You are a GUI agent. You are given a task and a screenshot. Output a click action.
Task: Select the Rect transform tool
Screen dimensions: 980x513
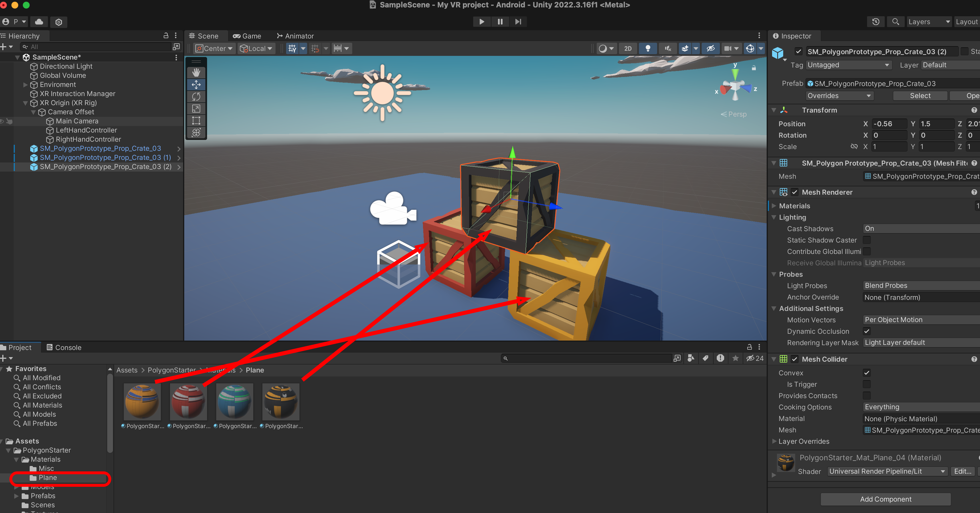pos(196,121)
